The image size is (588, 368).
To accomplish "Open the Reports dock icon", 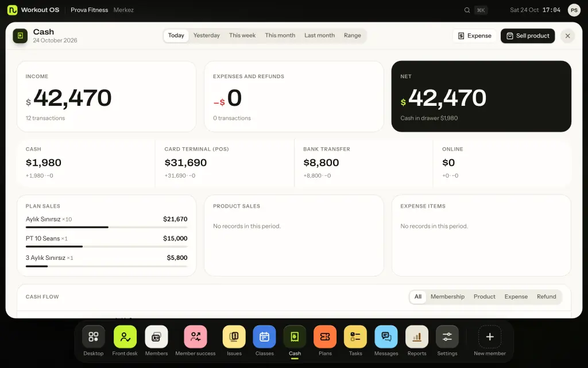I will 417,337.
